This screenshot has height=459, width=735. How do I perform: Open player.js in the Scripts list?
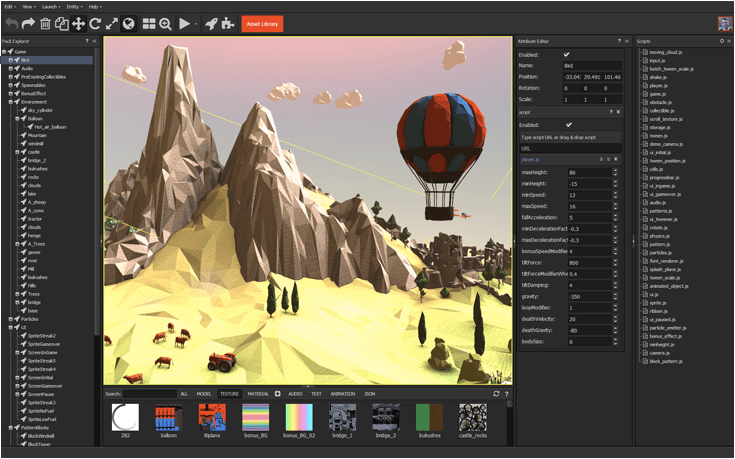click(x=659, y=85)
